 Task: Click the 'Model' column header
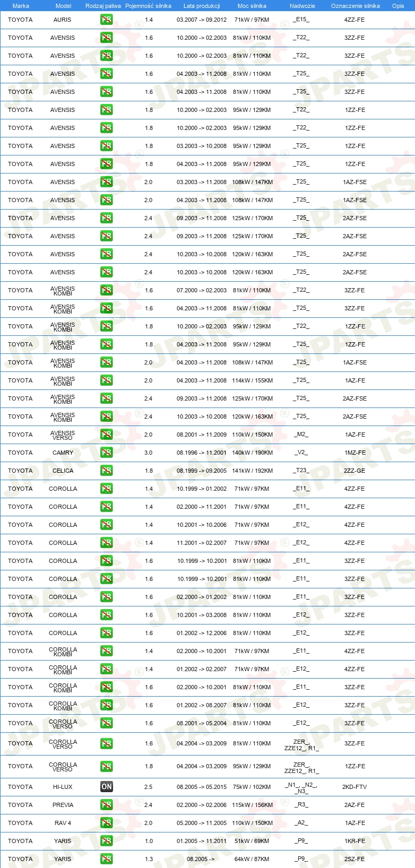63,6
